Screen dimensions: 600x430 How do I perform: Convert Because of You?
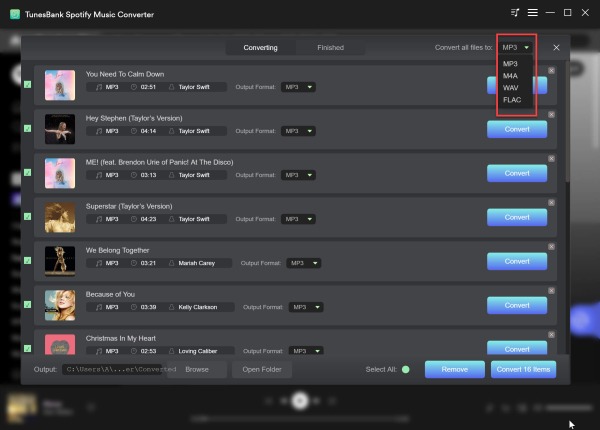(x=517, y=305)
